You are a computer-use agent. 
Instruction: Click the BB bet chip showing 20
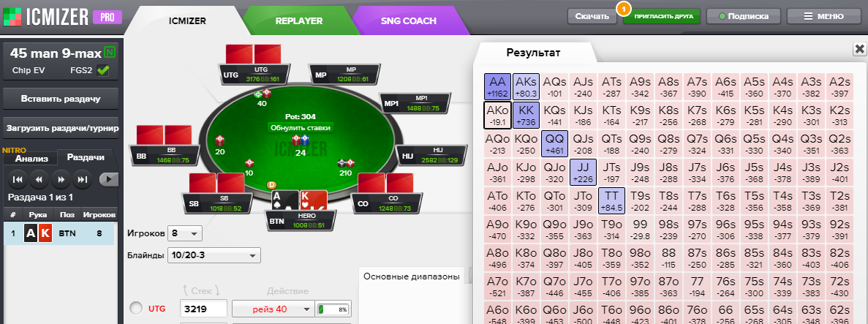[220, 140]
